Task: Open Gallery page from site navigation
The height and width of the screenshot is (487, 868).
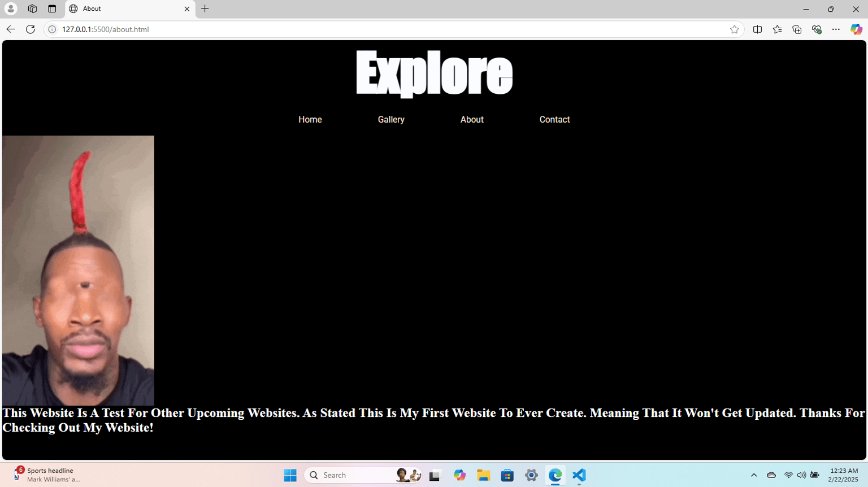Action: click(391, 120)
